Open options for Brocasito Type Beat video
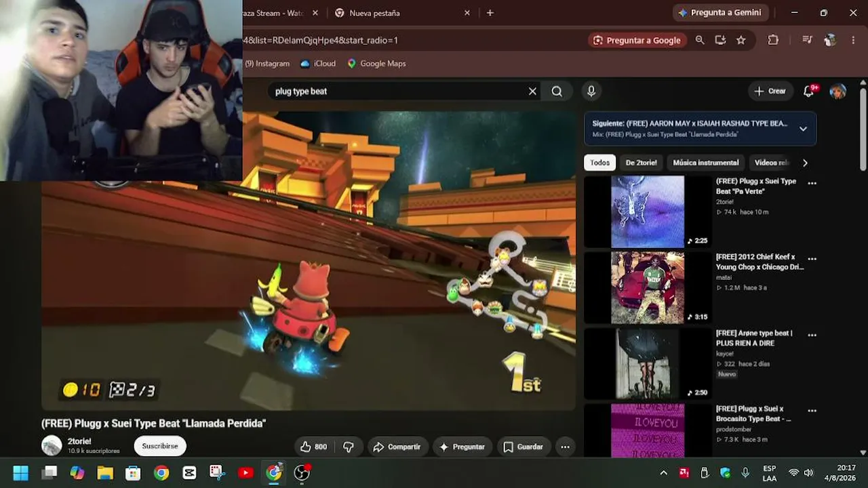868x488 pixels. [x=812, y=411]
